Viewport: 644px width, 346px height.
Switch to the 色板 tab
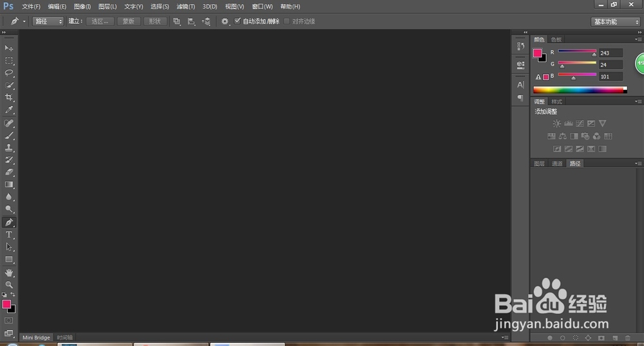point(556,39)
